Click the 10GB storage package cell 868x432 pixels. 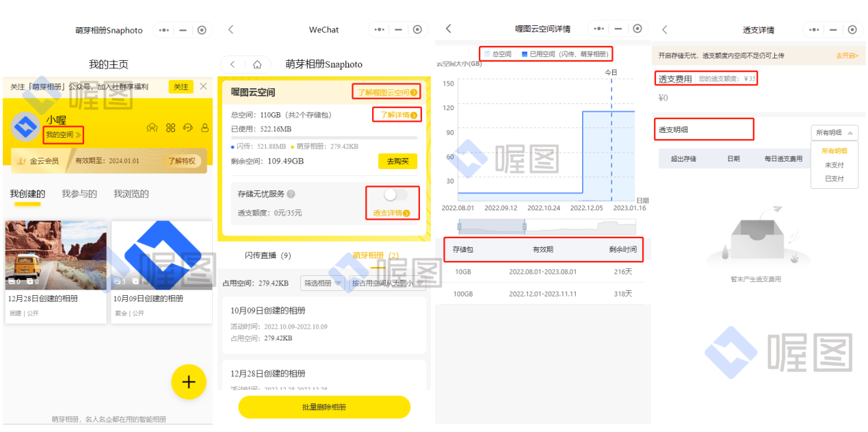tap(463, 272)
